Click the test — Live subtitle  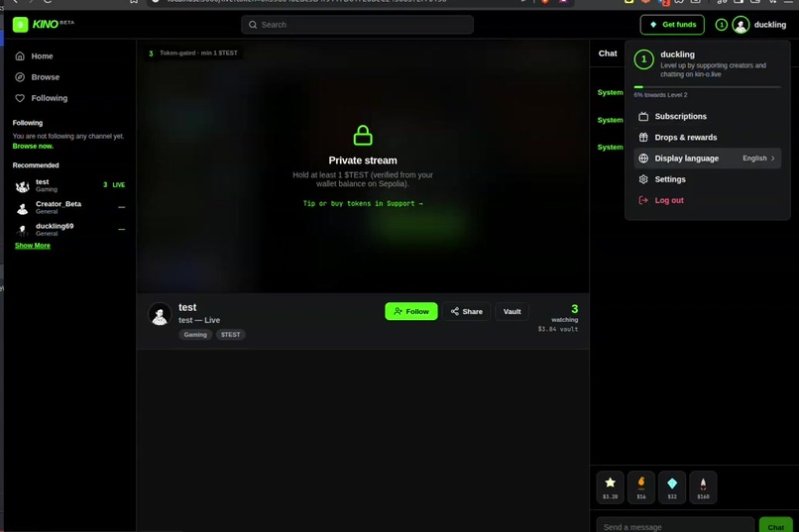click(x=199, y=320)
